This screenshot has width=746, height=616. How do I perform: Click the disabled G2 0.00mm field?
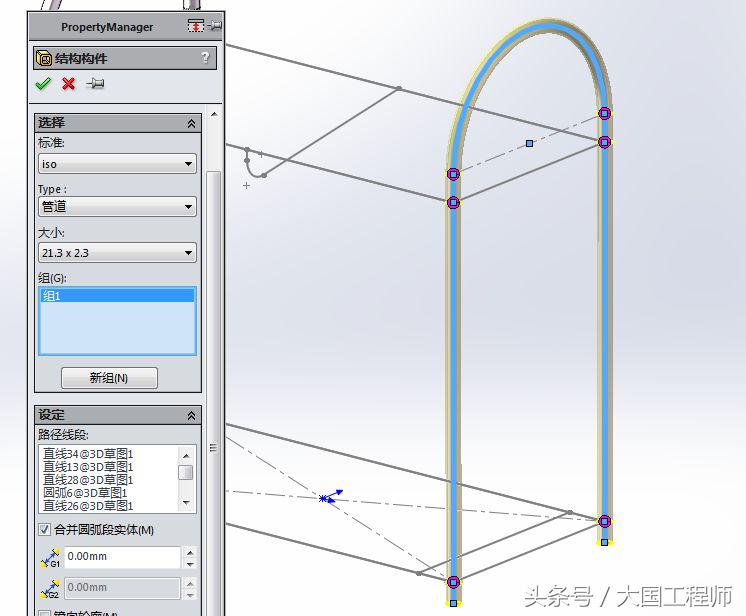click(x=122, y=587)
